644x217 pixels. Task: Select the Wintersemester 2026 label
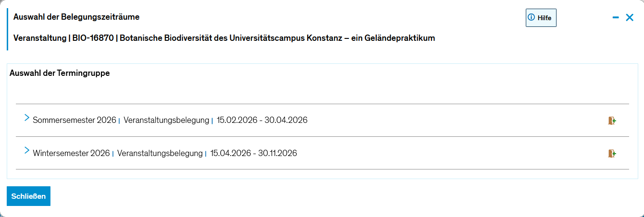coord(72,154)
